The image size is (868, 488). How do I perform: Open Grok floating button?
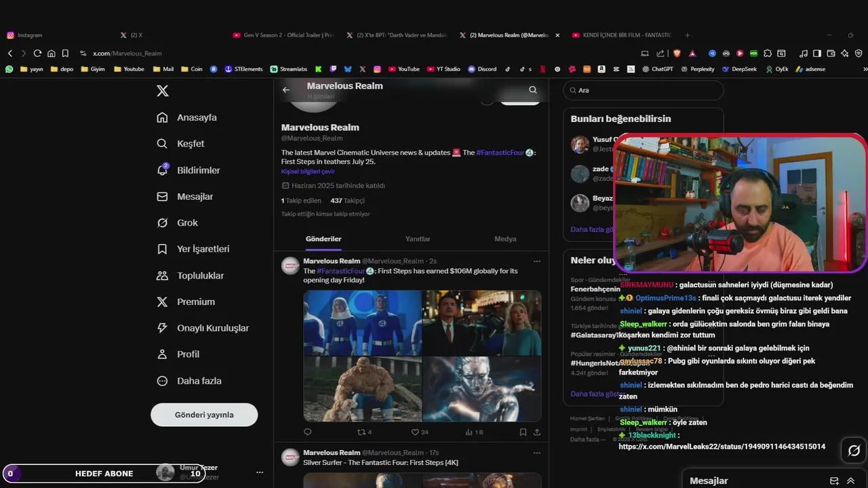(x=854, y=451)
